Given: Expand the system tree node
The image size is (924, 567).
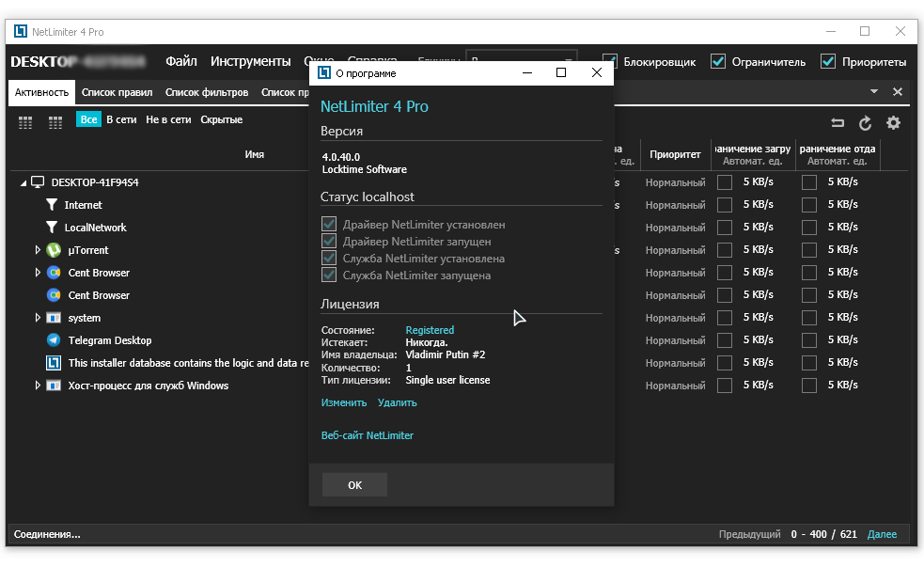Looking at the screenshot, I should [38, 318].
